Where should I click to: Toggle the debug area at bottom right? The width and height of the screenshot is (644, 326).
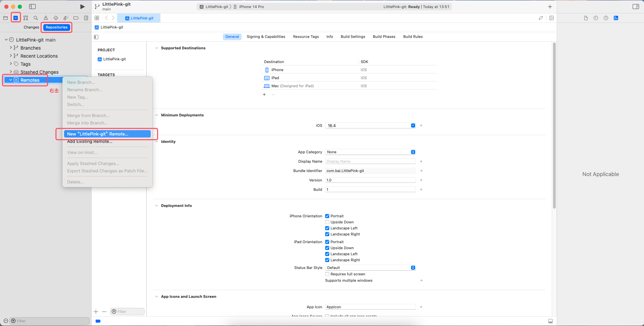pos(550,321)
